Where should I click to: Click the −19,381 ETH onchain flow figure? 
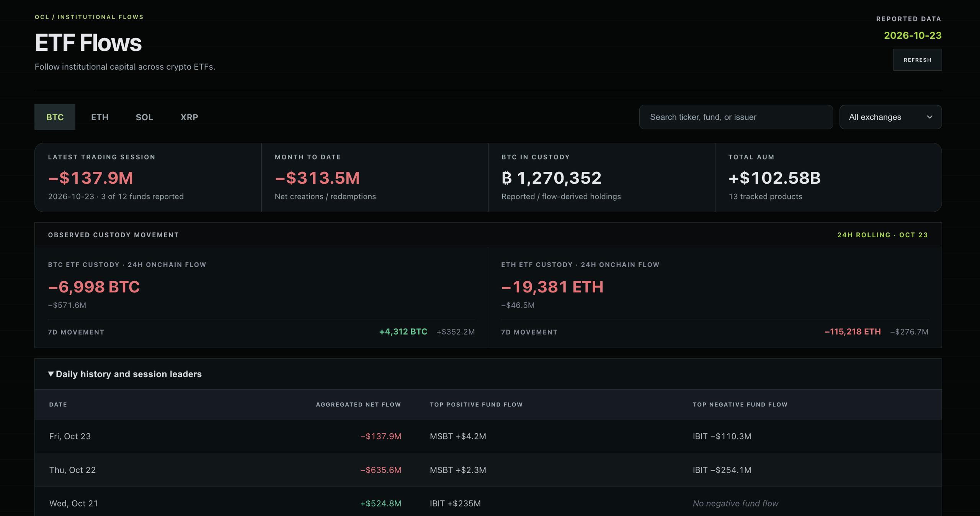[x=552, y=287]
